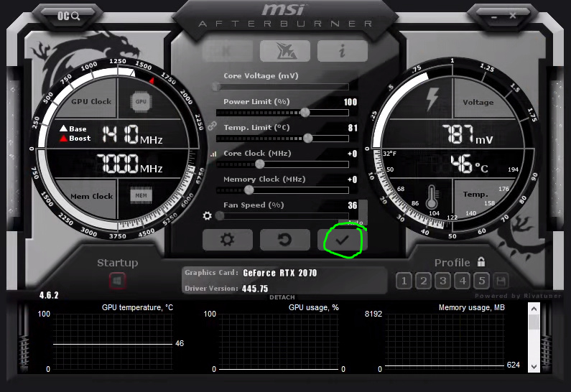Click the 787 mV voltage reading
This screenshot has width=571, height=392.
[468, 134]
